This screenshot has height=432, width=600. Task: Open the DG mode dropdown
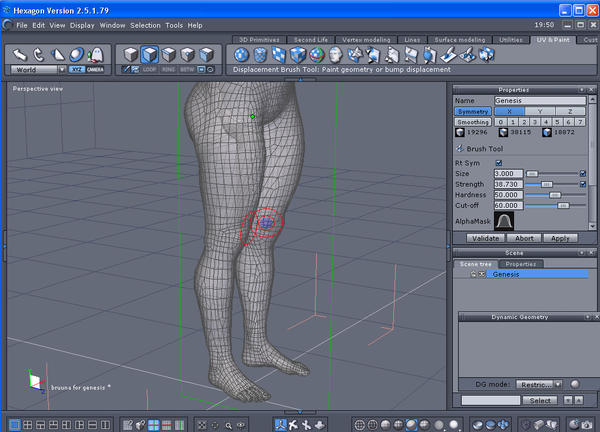(538, 384)
